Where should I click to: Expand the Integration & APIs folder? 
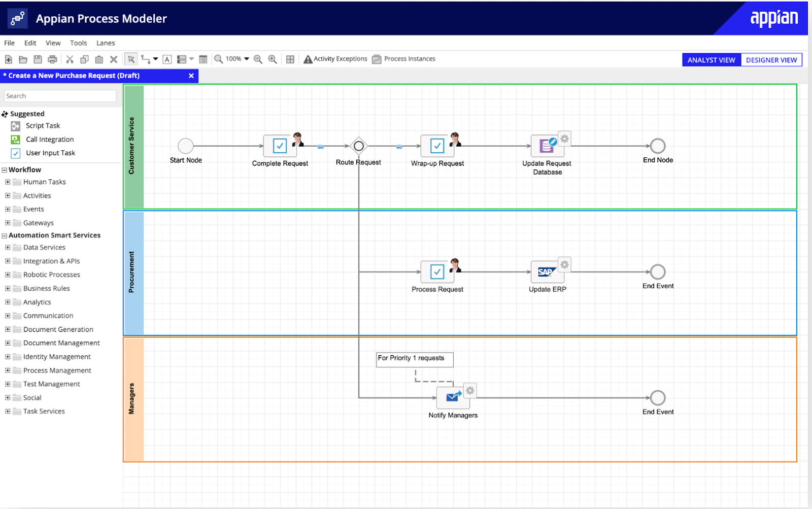point(8,261)
